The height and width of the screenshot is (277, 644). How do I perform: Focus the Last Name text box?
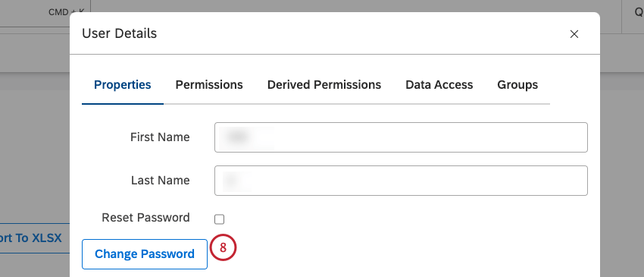401,181
